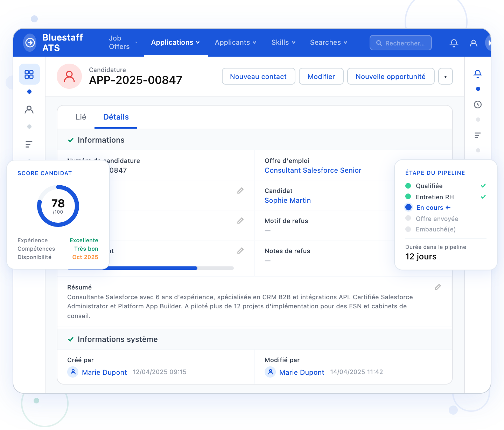Click inside the Rechercher search field
The image size is (504, 430).
pyautogui.click(x=401, y=43)
